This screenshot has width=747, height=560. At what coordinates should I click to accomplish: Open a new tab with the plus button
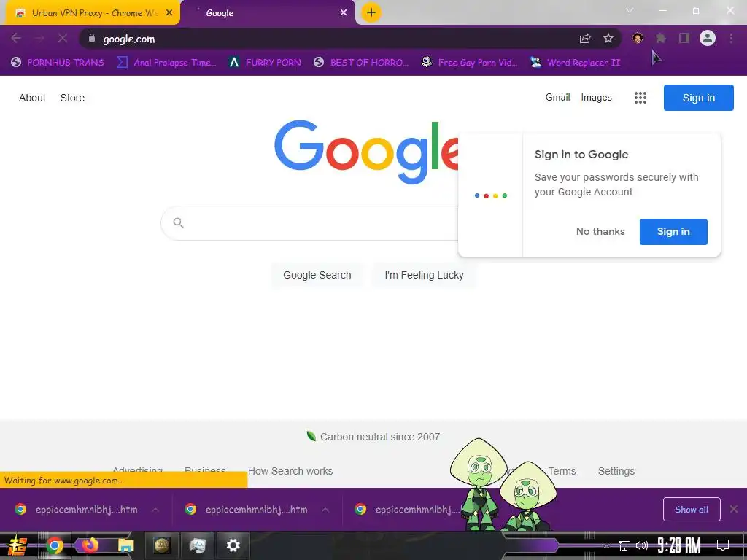click(371, 12)
